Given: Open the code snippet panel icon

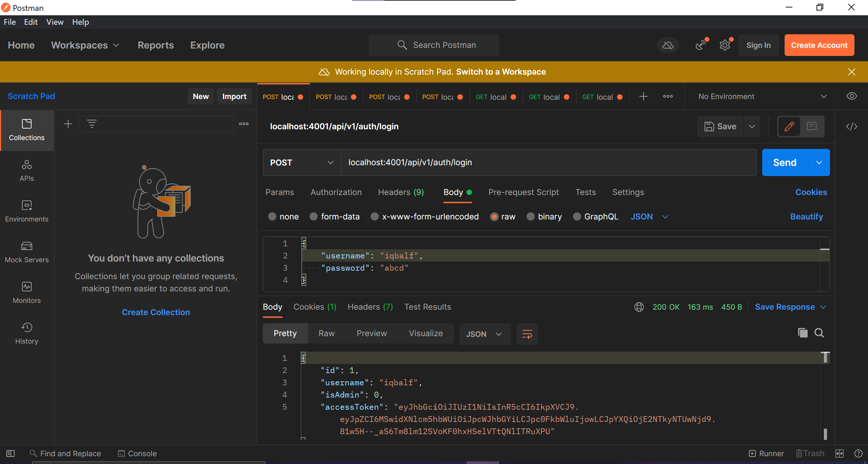Looking at the screenshot, I should click(x=851, y=127).
